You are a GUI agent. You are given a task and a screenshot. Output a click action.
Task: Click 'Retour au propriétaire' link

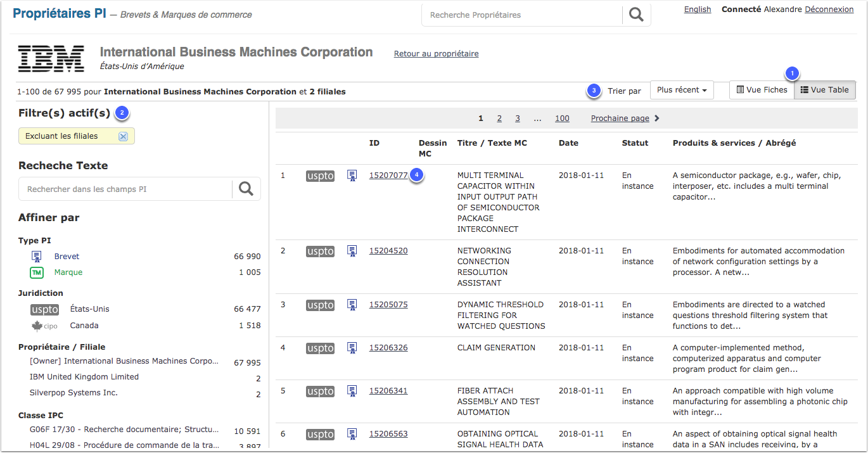(x=437, y=54)
